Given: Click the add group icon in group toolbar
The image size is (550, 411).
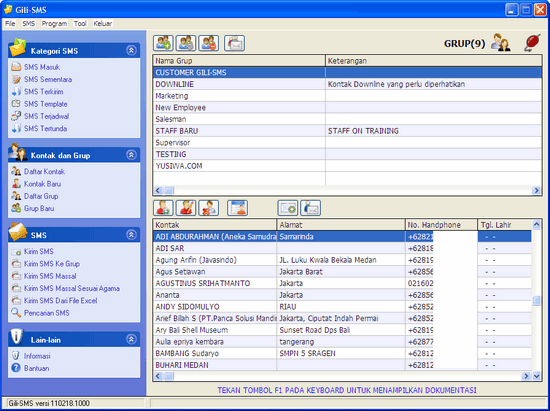Looking at the screenshot, I should coord(163,43).
